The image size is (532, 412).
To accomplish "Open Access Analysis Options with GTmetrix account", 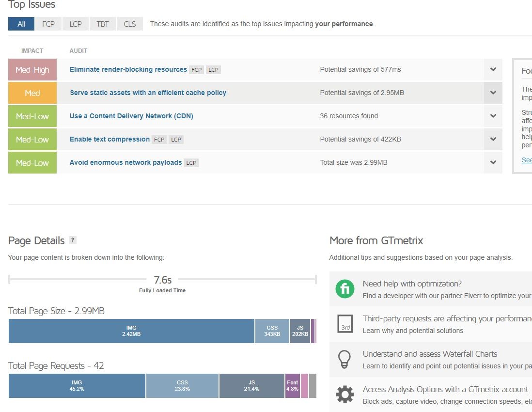I will pos(445,389).
